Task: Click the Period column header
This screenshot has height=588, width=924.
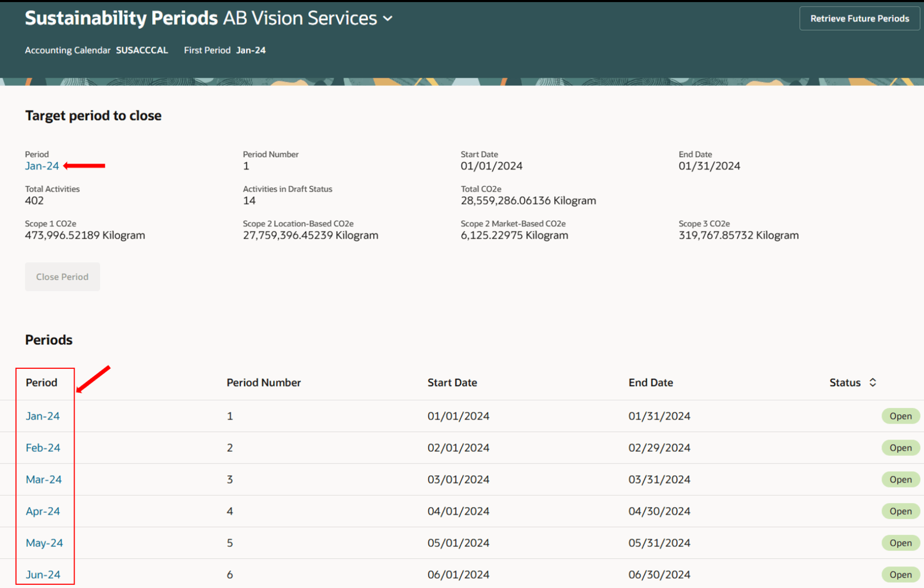Action: (x=42, y=382)
